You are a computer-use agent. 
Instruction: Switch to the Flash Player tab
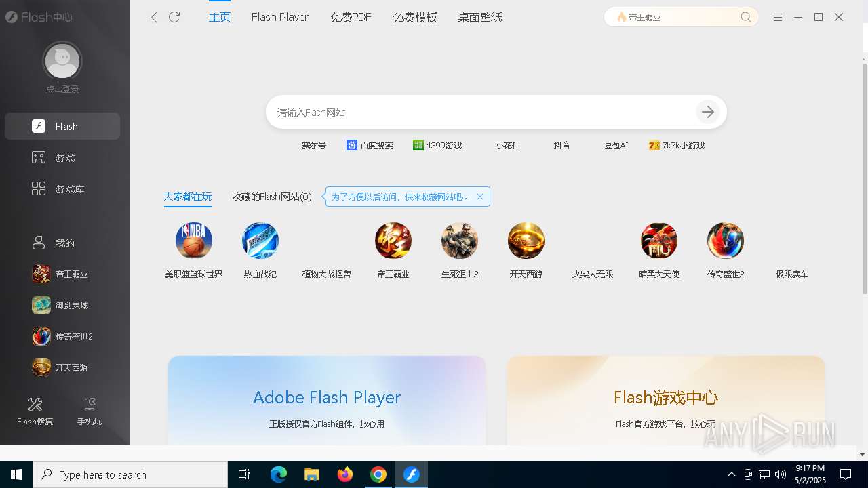pyautogui.click(x=280, y=17)
